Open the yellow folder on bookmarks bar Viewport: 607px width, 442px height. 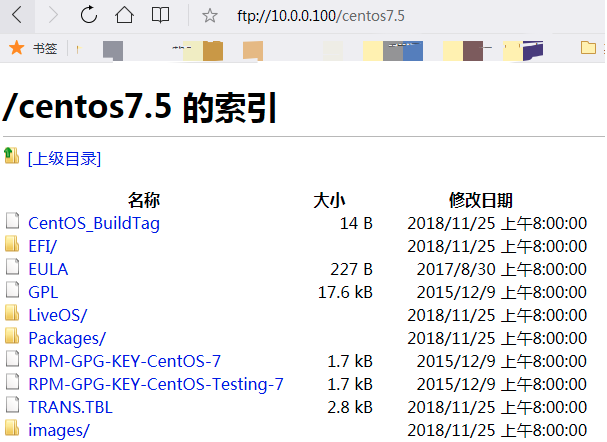pos(588,48)
